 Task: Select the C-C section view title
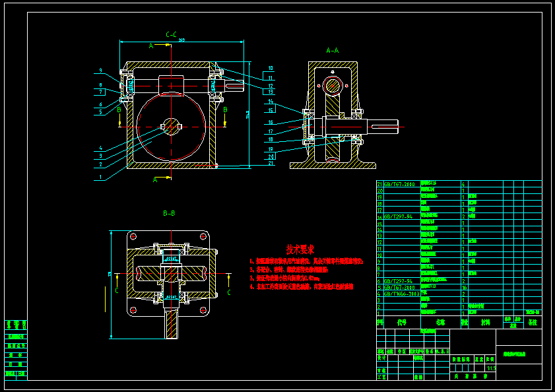pyautogui.click(x=172, y=35)
